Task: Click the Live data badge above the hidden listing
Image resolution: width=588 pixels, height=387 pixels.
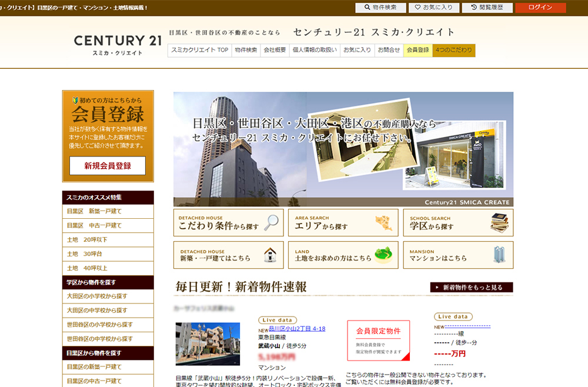Action: pyautogui.click(x=453, y=316)
